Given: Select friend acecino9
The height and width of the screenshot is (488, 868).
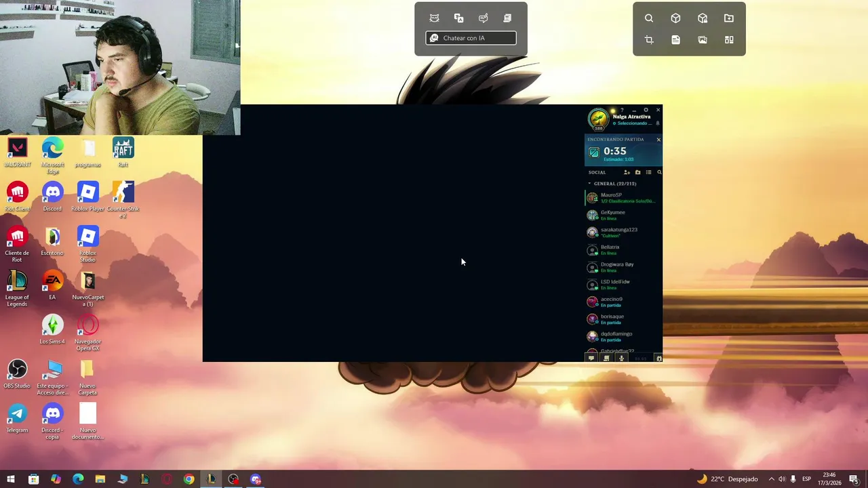Looking at the screenshot, I should point(623,302).
